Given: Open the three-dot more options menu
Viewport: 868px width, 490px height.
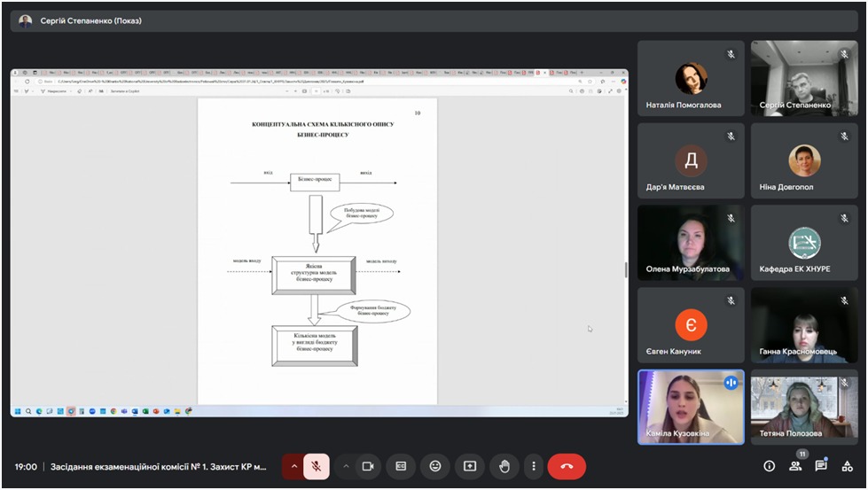Looking at the screenshot, I should point(533,466).
